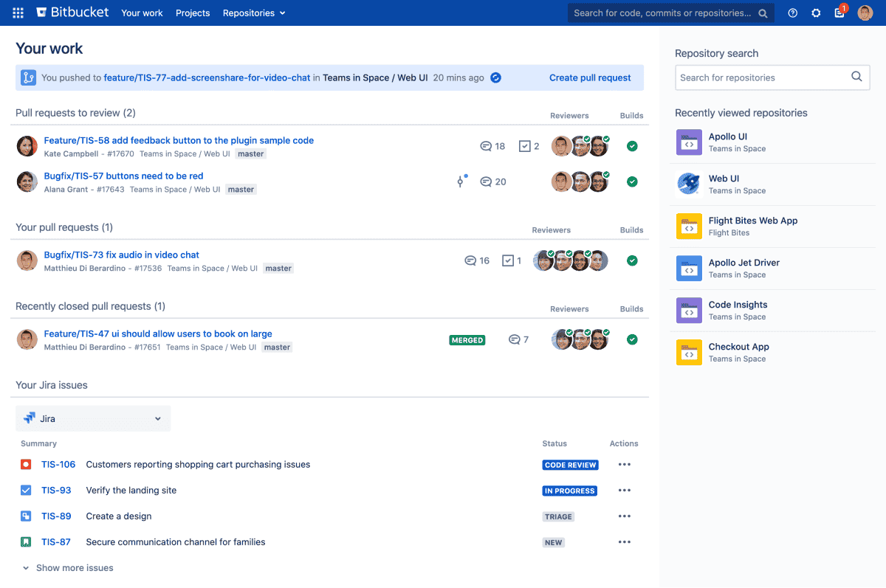Click the help question mark icon
Image resolution: width=886 pixels, height=588 pixels.
792,13
